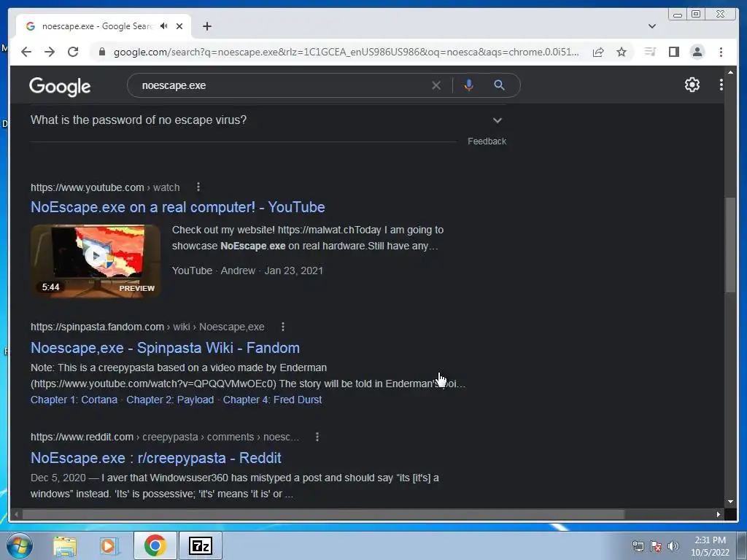
Task: Start voice search with the microphone
Action: click(469, 85)
